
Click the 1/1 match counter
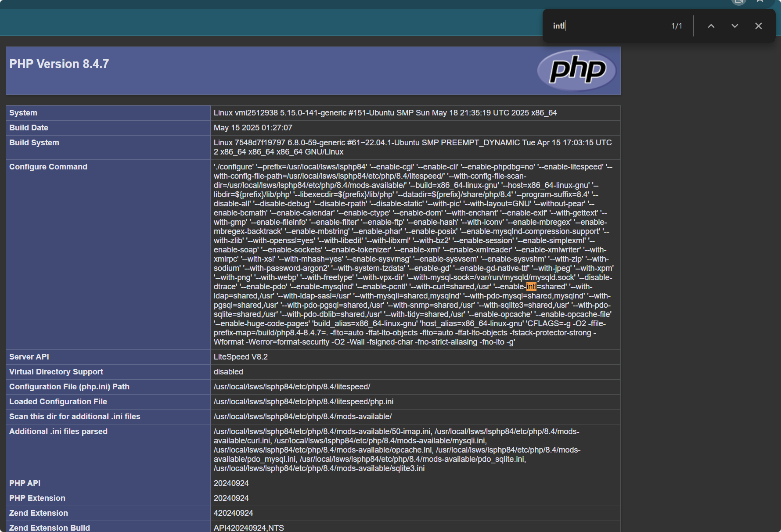pyautogui.click(x=677, y=26)
